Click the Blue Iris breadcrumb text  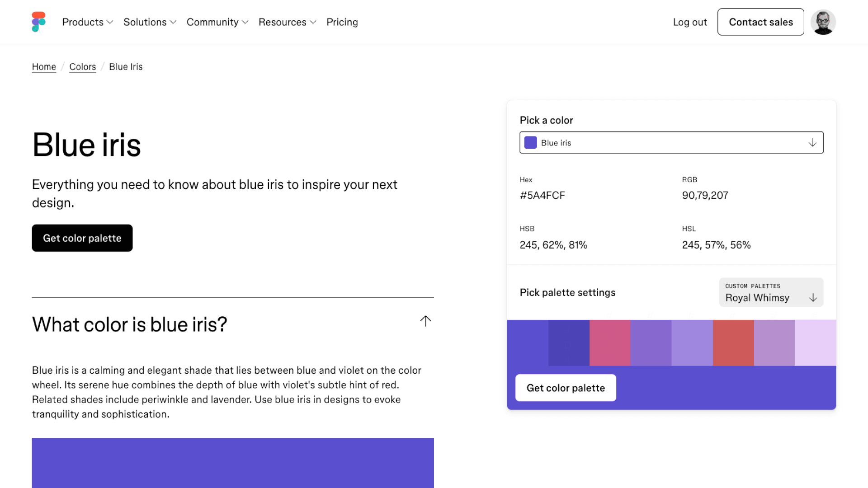pos(126,67)
